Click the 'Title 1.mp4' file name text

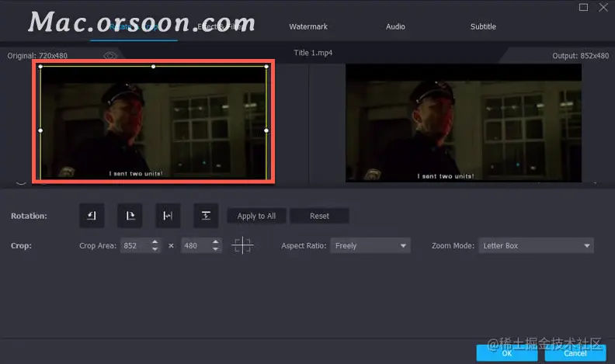click(313, 53)
